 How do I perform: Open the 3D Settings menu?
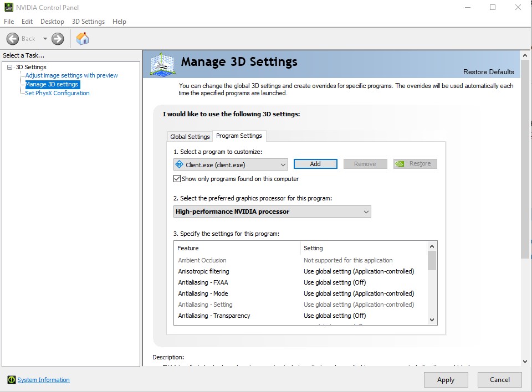click(x=88, y=22)
